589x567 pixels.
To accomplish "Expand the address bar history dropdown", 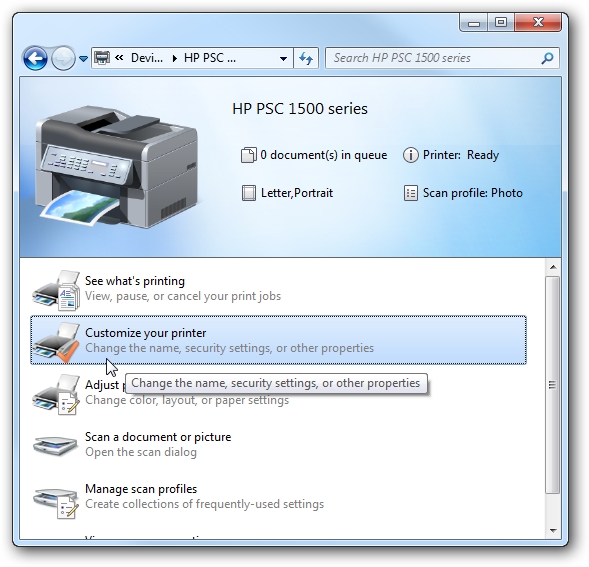I will coord(284,59).
